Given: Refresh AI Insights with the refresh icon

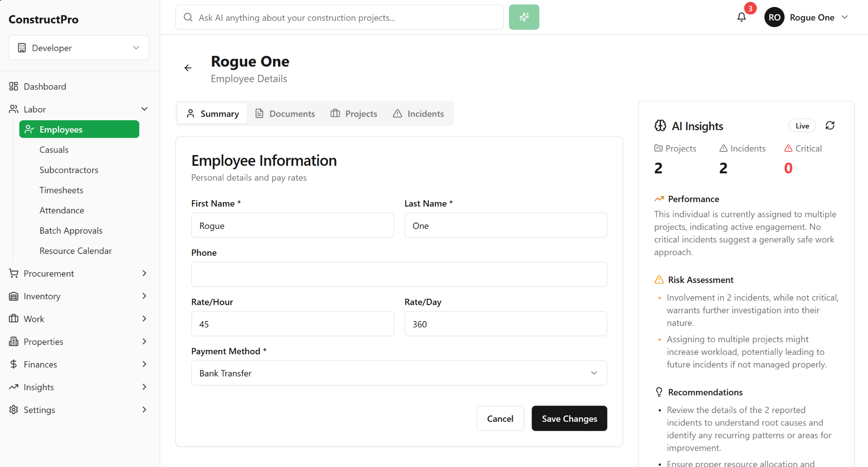Looking at the screenshot, I should [830, 125].
